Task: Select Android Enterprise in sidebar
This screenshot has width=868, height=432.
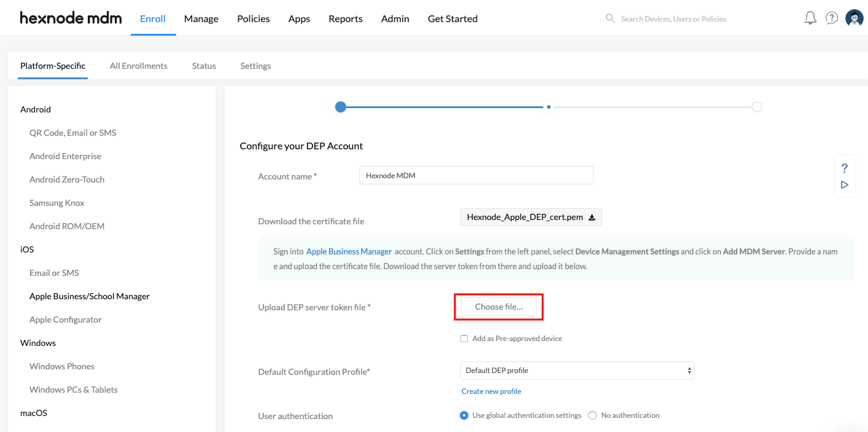Action: (x=65, y=156)
